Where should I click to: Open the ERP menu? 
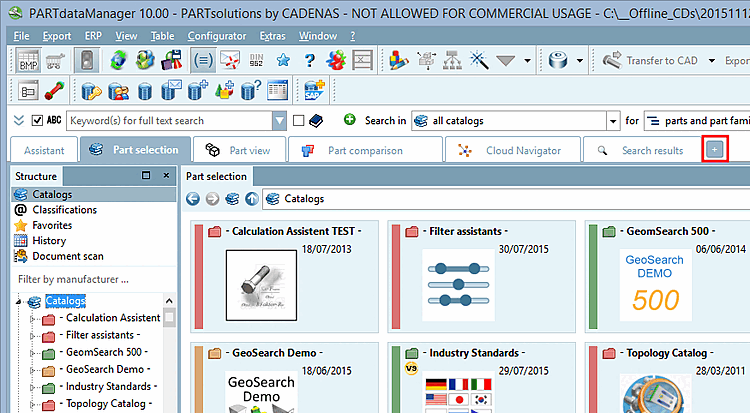(93, 36)
